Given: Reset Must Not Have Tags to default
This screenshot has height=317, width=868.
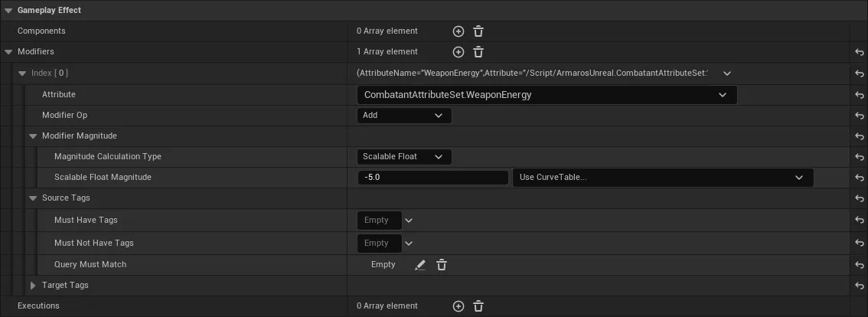Looking at the screenshot, I should (x=859, y=243).
